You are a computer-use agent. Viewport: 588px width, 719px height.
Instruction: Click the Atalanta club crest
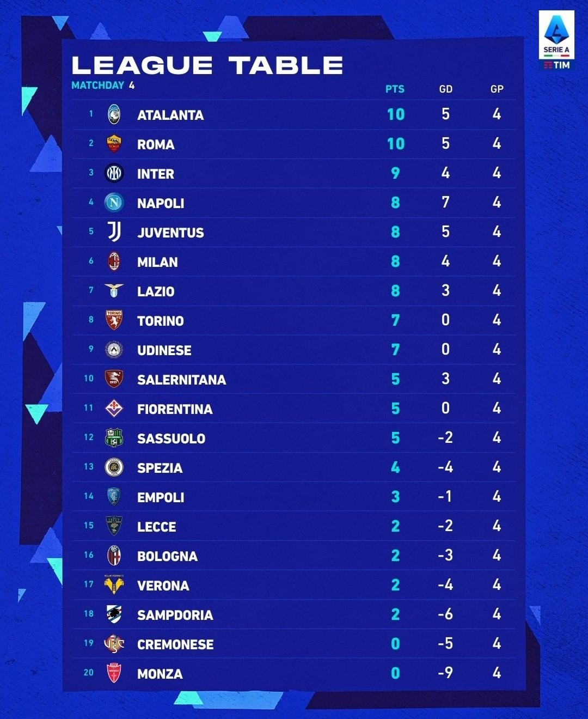coord(114,114)
